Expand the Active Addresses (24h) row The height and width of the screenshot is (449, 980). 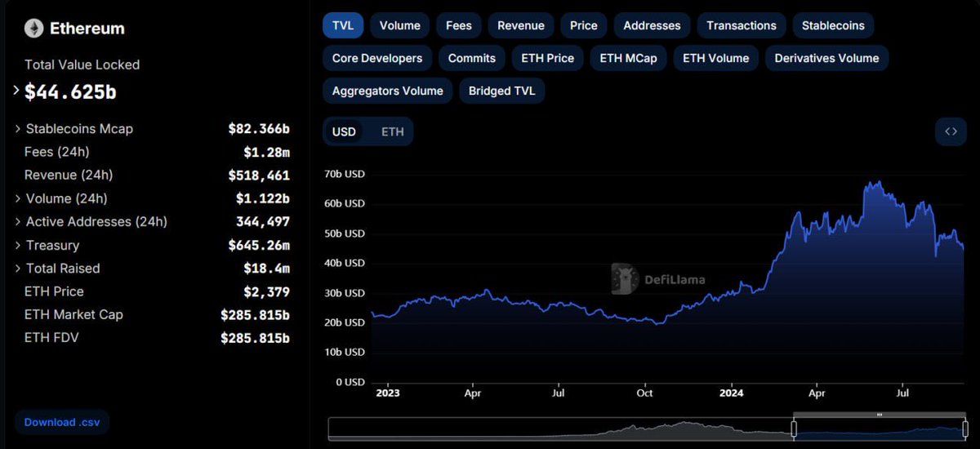pos(18,222)
